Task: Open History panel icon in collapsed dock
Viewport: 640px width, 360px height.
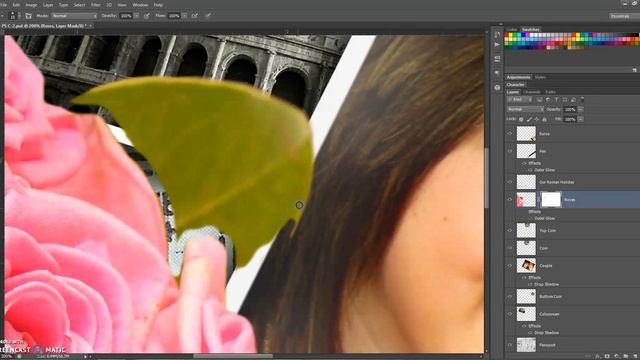Action: click(x=497, y=35)
